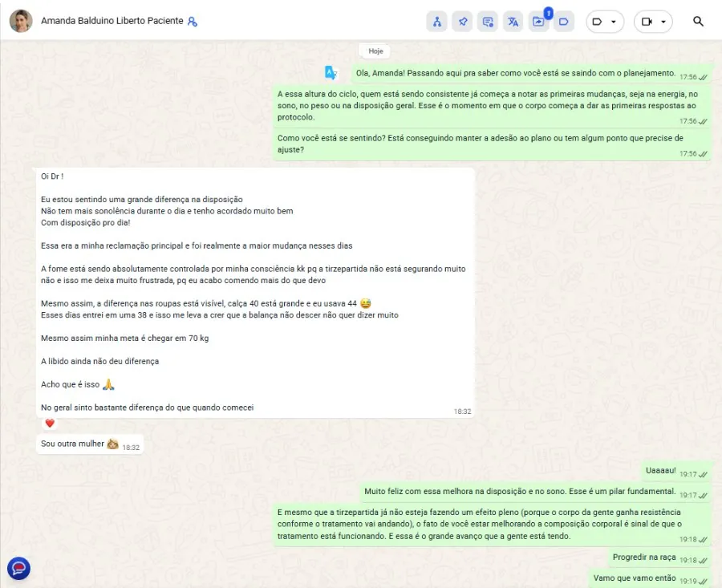
Task: Click the translation icon beside the first message
Action: tap(331, 73)
